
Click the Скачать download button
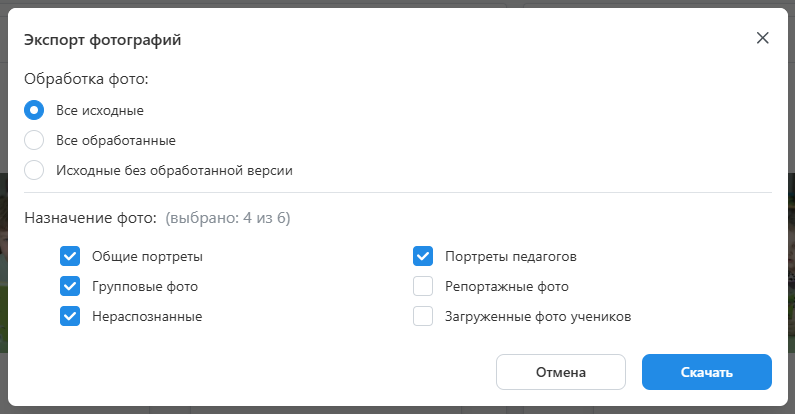[x=706, y=372]
